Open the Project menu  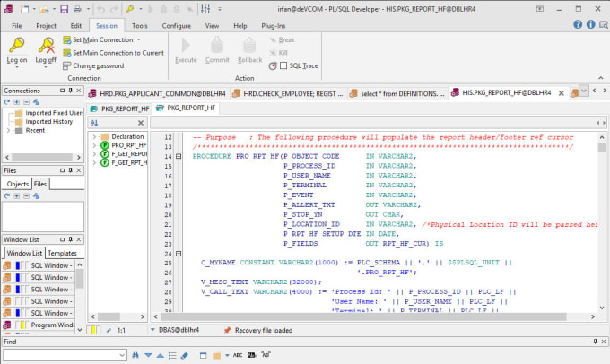46,26
